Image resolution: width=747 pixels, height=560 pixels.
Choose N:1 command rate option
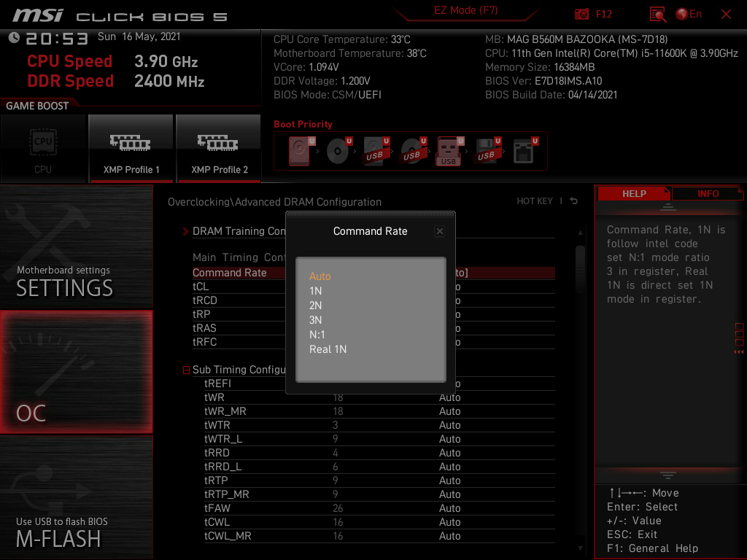(317, 335)
